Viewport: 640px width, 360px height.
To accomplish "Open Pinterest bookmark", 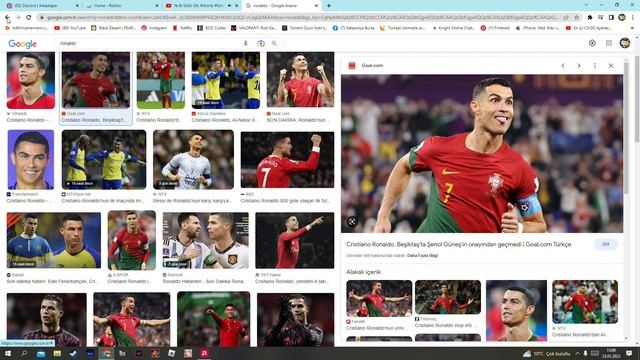I will pos(496,28).
